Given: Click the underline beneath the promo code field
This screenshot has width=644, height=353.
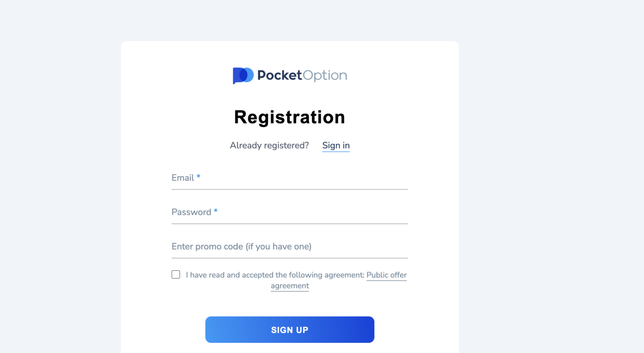Looking at the screenshot, I should pyautogui.click(x=290, y=258).
